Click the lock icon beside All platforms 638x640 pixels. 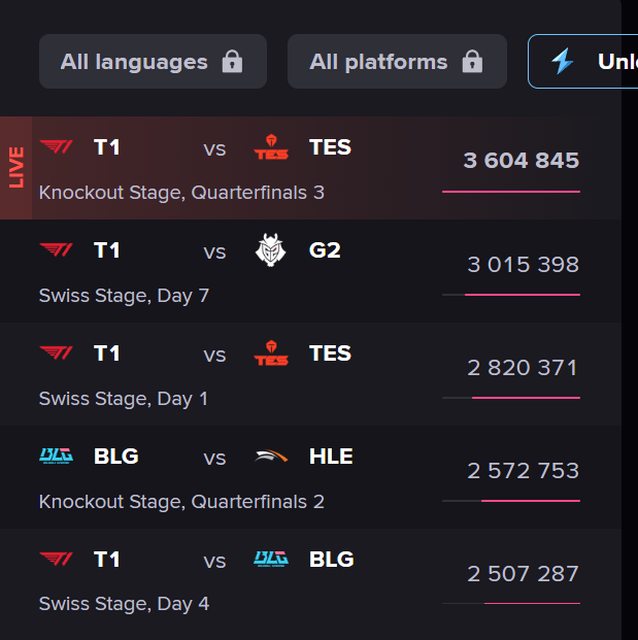click(x=472, y=62)
